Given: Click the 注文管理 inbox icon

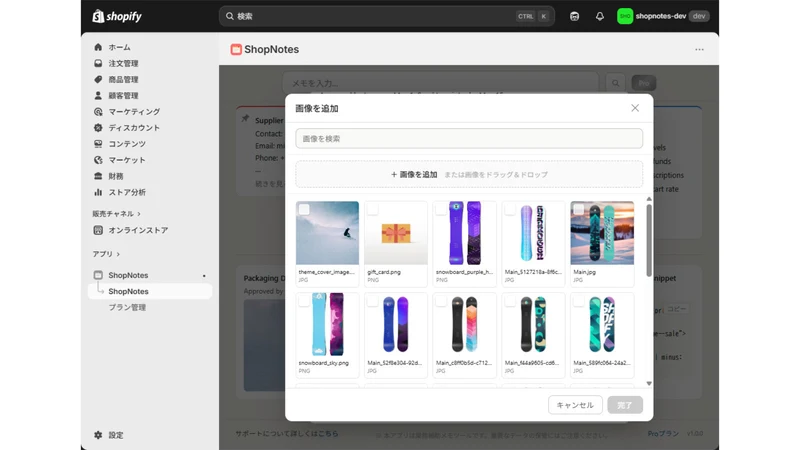Looking at the screenshot, I should click(x=98, y=63).
